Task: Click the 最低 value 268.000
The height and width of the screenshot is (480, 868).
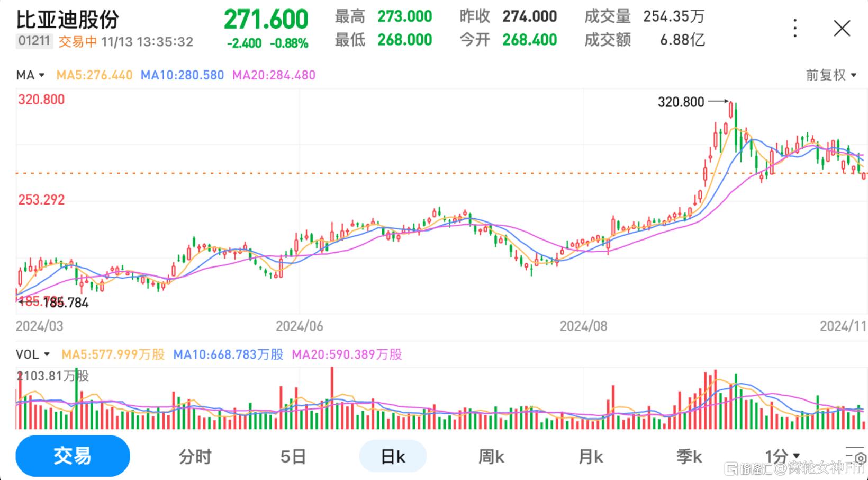Action: 405,40
